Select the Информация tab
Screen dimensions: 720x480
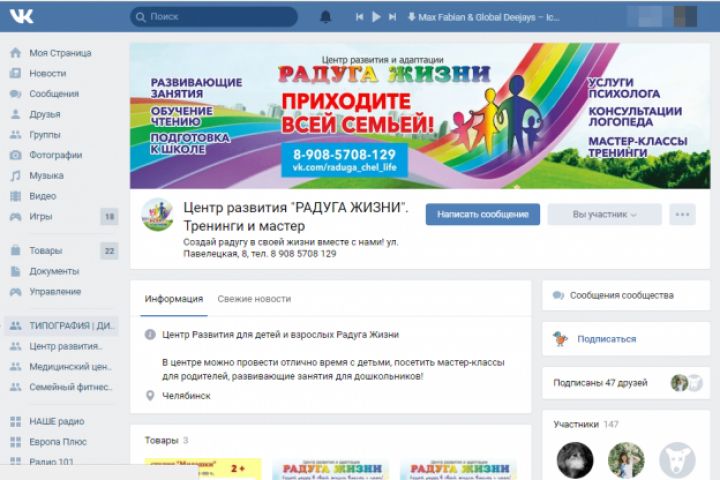click(x=174, y=299)
